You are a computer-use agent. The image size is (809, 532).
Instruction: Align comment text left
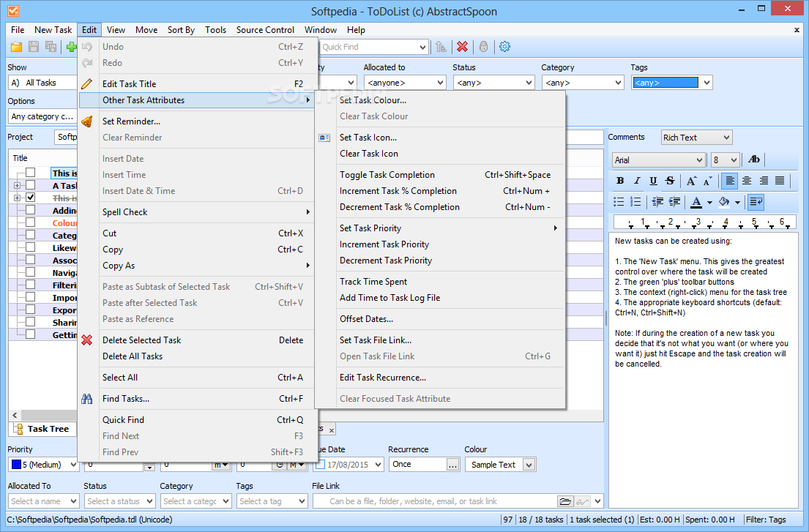click(729, 181)
